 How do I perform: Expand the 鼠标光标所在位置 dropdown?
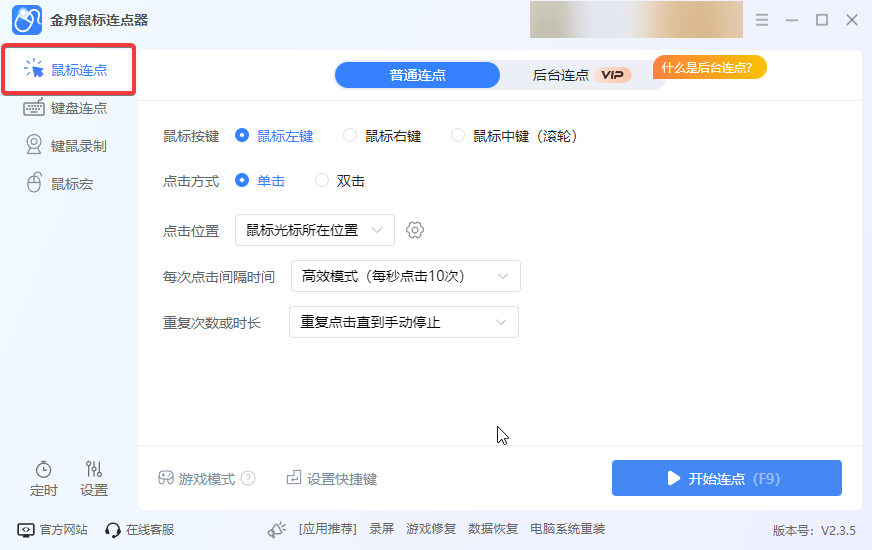tap(315, 230)
